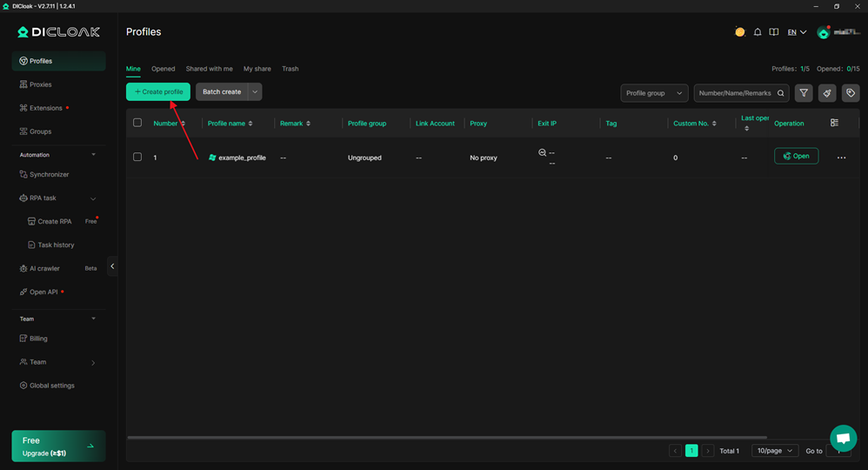Click the Number/Name/Remarks search field
The width and height of the screenshot is (868, 470).
tap(735, 93)
